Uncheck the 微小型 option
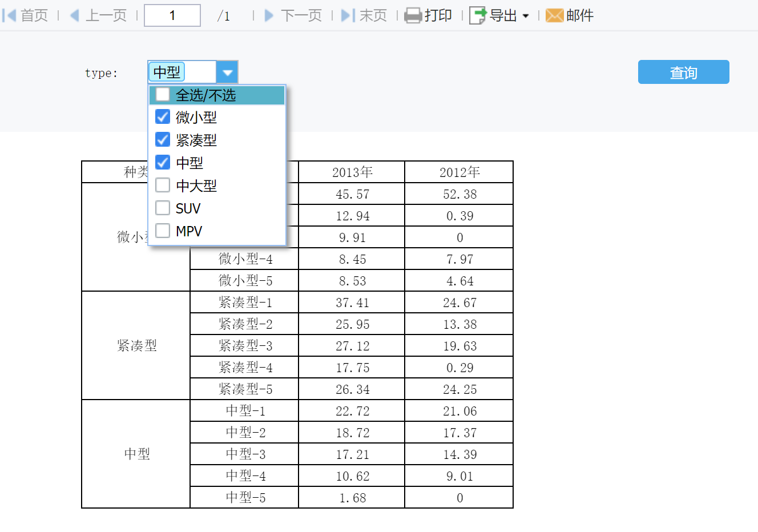The image size is (758, 532). click(x=163, y=117)
